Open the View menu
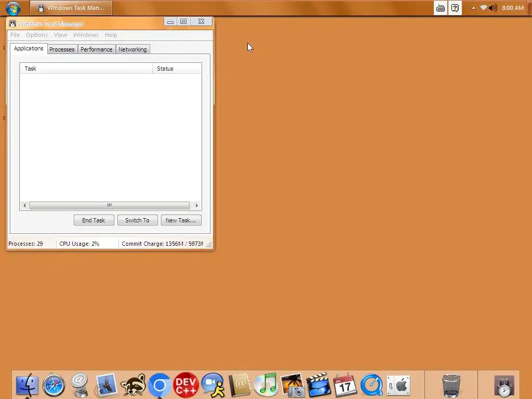The image size is (532, 399). 60,35
